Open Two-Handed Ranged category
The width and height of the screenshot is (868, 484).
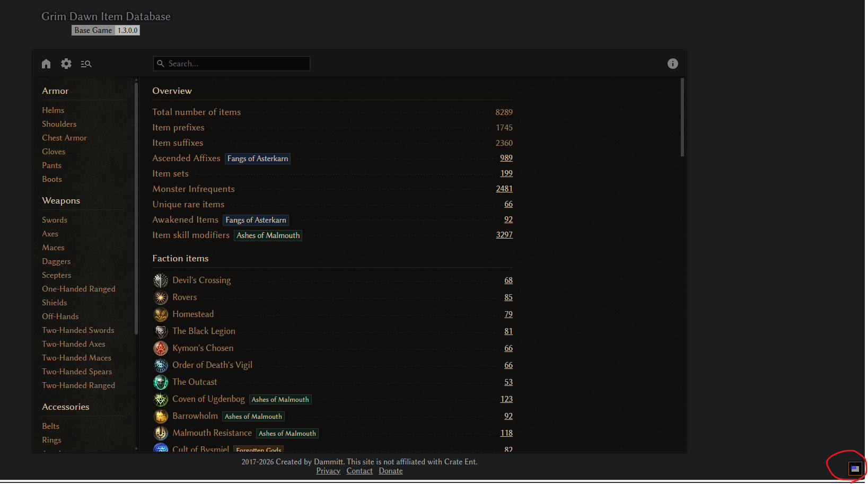[78, 385]
